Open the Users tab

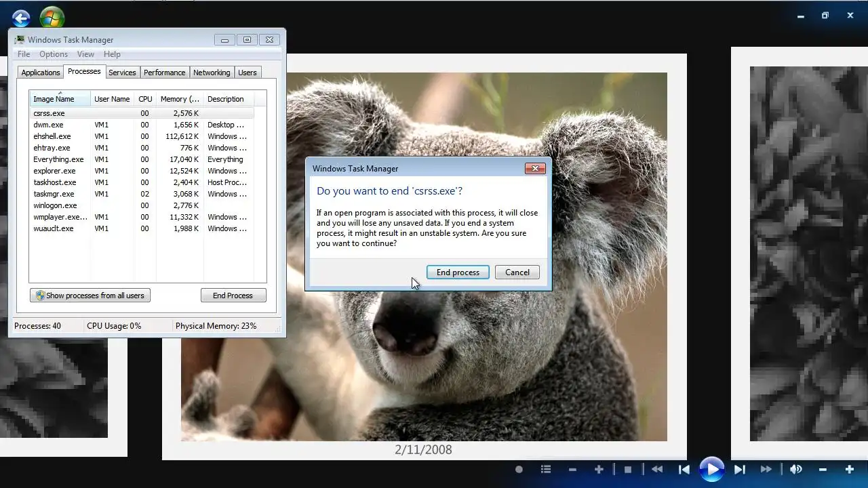(248, 73)
